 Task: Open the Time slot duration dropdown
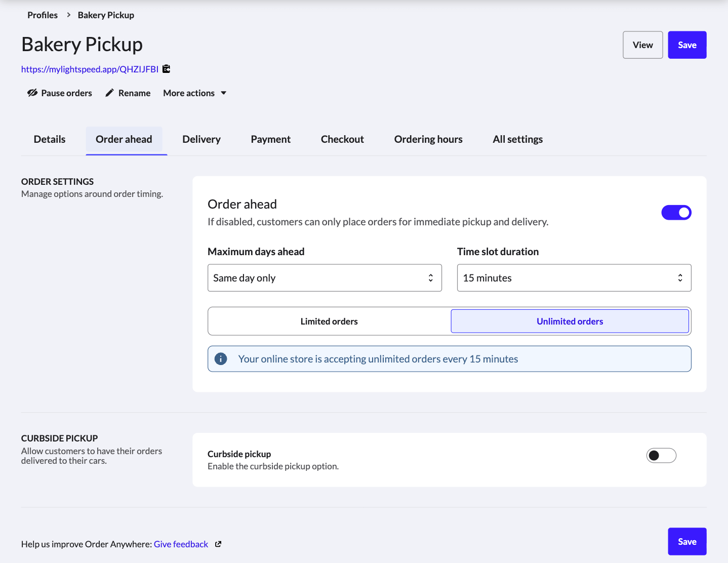pos(574,278)
